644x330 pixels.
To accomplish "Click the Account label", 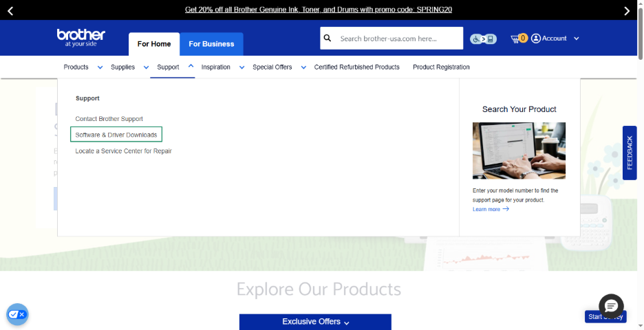I will point(554,38).
